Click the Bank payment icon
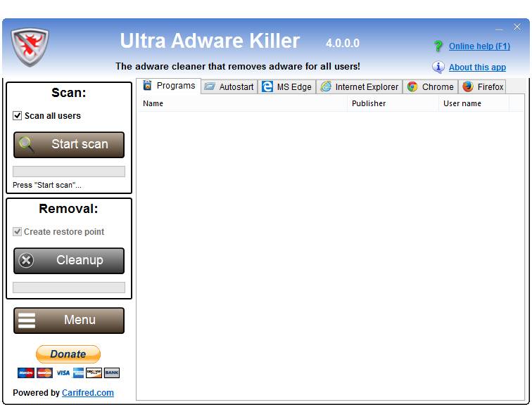The width and height of the screenshot is (532, 407). [112, 373]
